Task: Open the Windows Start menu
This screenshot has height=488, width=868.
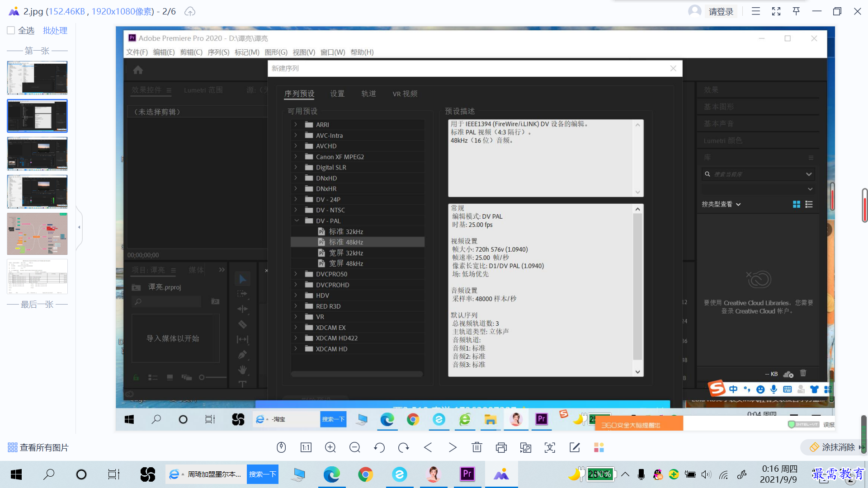Action: [x=16, y=474]
